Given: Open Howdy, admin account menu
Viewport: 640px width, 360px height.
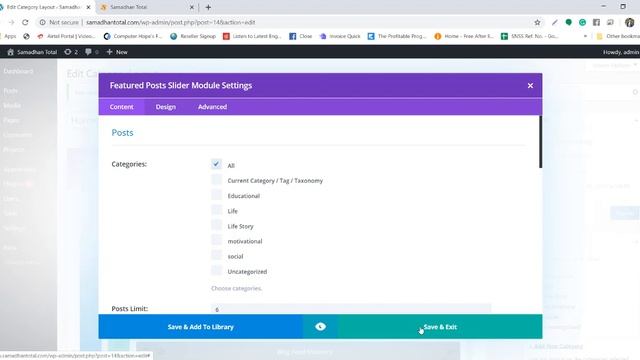Looking at the screenshot, I should coord(620,52).
